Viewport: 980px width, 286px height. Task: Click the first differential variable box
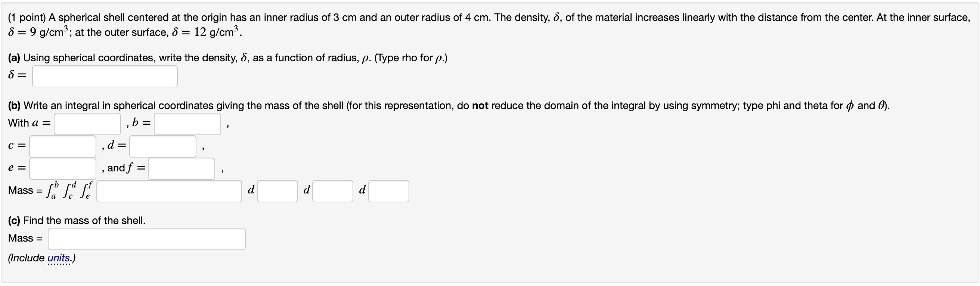(x=277, y=191)
